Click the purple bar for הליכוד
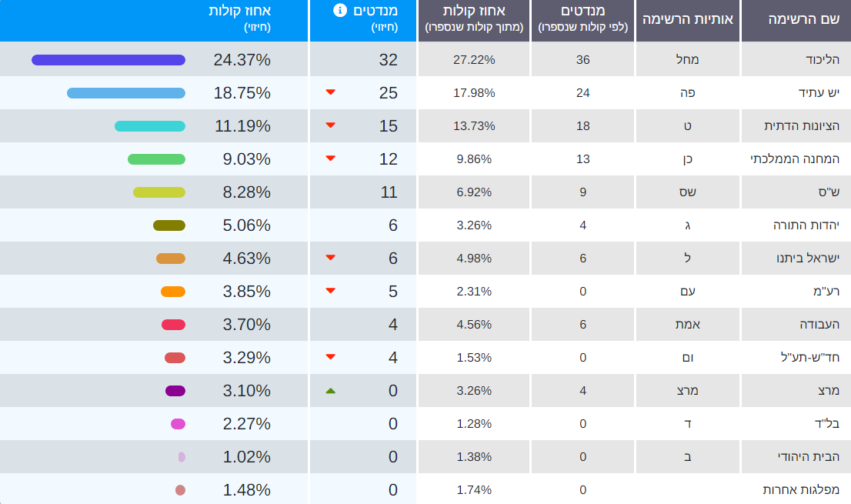851x504 pixels. pos(108,60)
